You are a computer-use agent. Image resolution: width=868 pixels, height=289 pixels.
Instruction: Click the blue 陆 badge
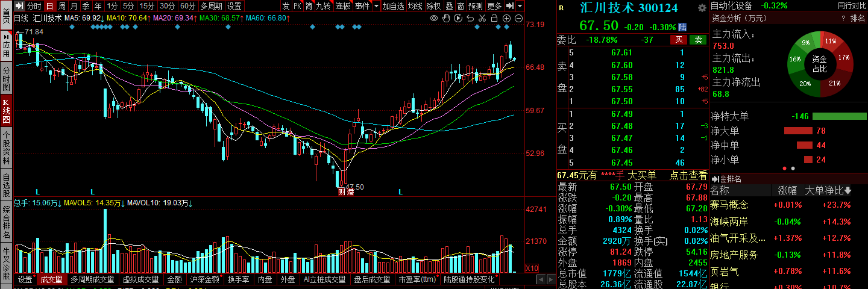[x=682, y=26]
